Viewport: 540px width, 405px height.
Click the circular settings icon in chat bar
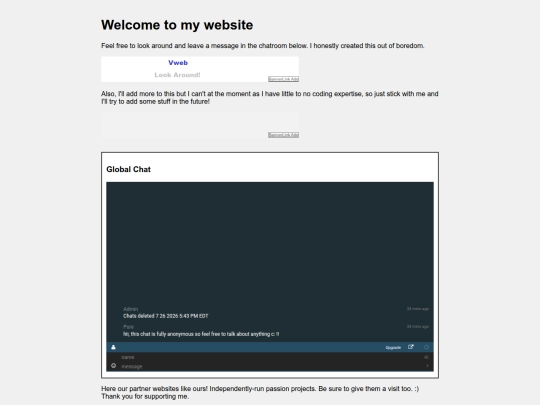[426, 347]
